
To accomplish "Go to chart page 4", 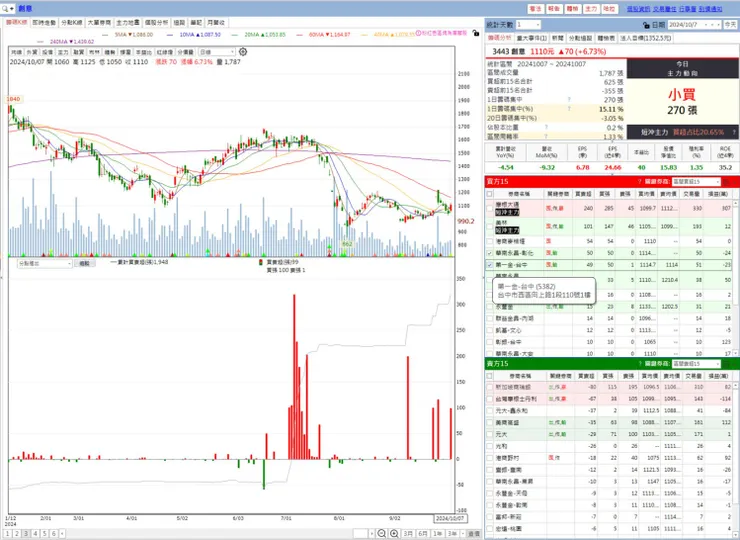I will 35,533.
